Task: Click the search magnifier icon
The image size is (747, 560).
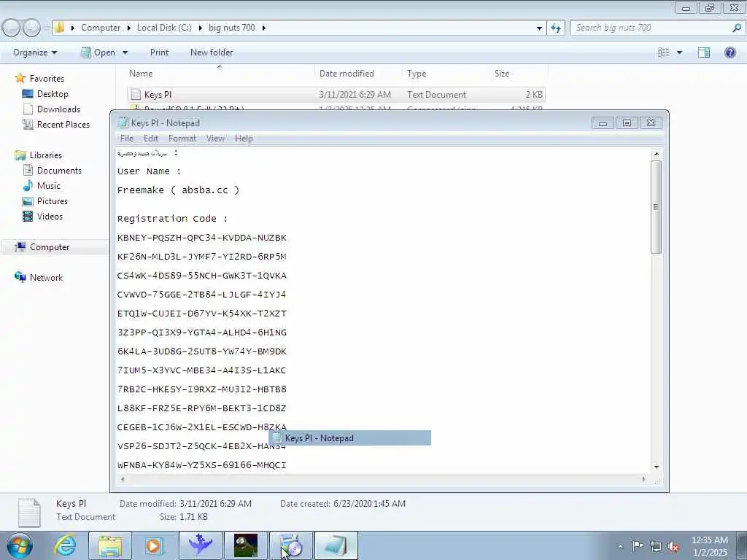Action: pyautogui.click(x=737, y=28)
